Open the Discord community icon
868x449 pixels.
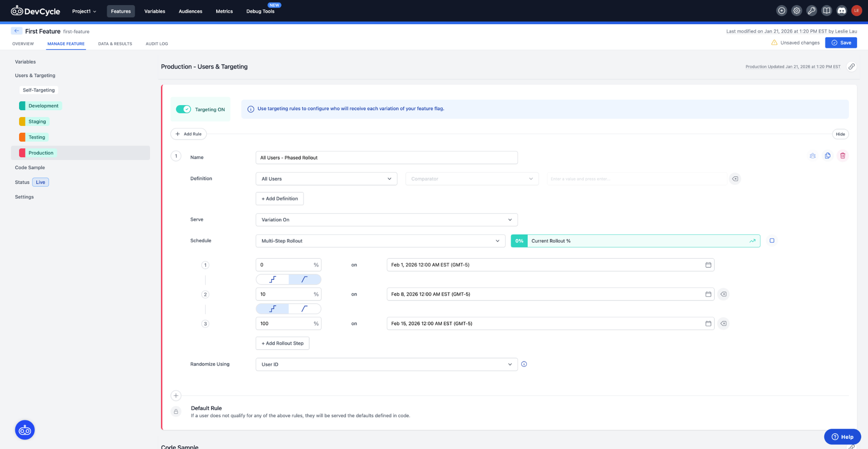pos(841,10)
